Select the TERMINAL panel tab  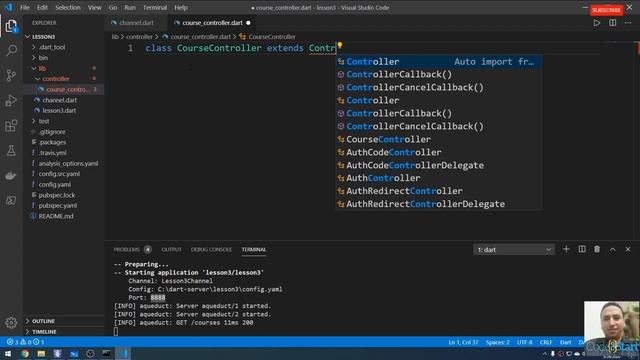pos(253,249)
